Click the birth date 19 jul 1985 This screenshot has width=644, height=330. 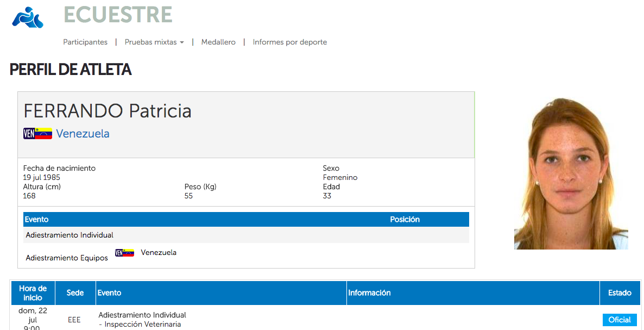[x=41, y=178]
